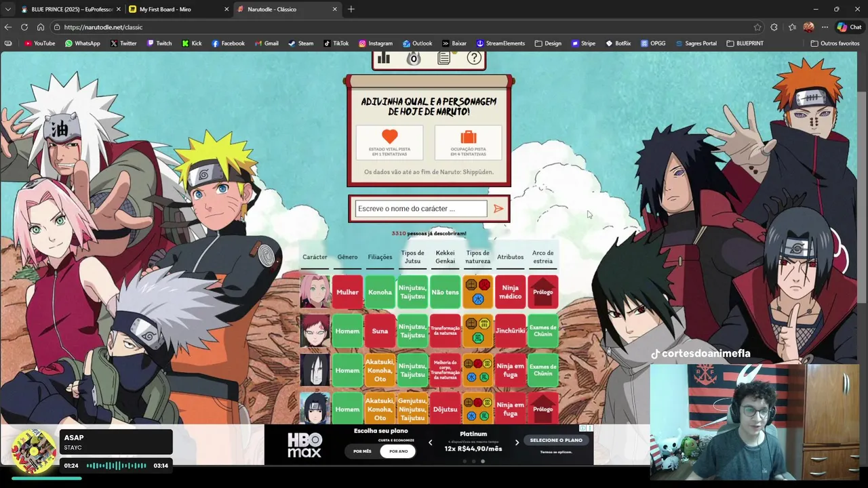
Task: Add this page to favorites star
Action: [757, 27]
